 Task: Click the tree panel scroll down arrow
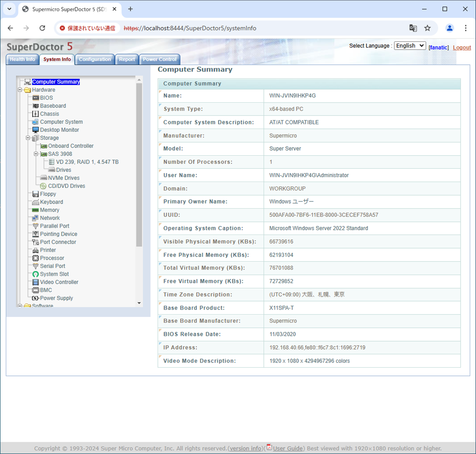(x=139, y=303)
